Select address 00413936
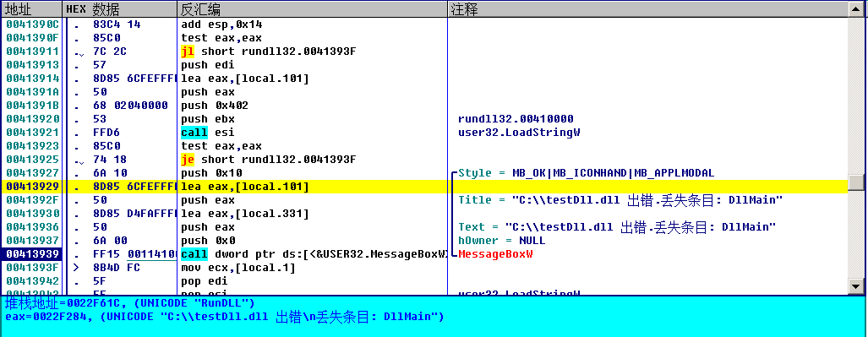Image resolution: width=868 pixels, height=337 pixels. point(32,227)
